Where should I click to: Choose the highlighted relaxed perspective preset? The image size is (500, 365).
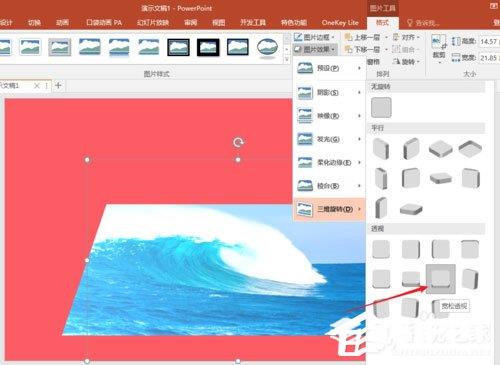click(441, 279)
